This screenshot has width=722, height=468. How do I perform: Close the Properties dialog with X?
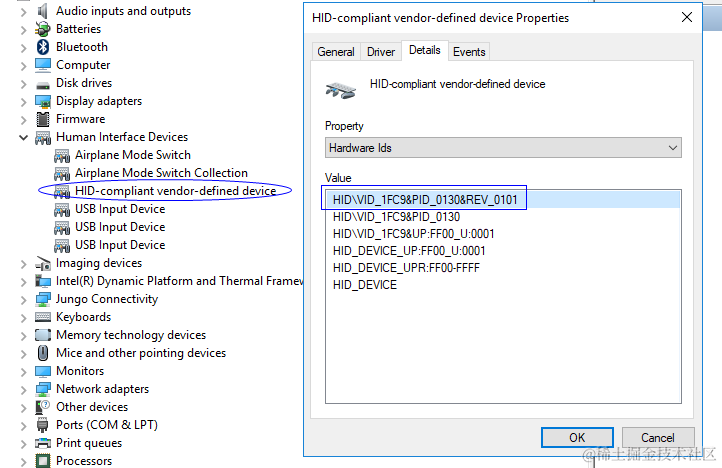[687, 18]
